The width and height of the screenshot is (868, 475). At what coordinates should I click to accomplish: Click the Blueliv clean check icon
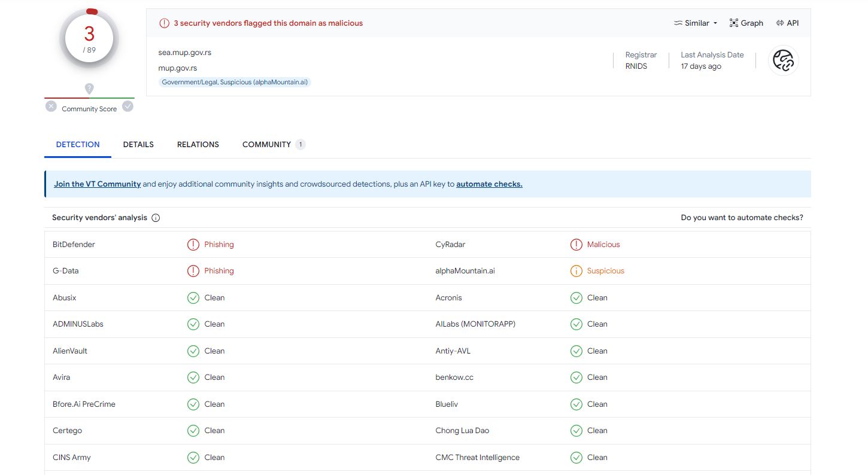[576, 404]
